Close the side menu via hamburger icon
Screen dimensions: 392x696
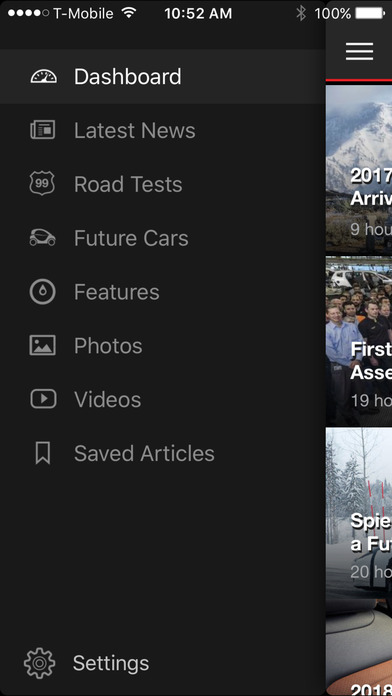(x=360, y=51)
